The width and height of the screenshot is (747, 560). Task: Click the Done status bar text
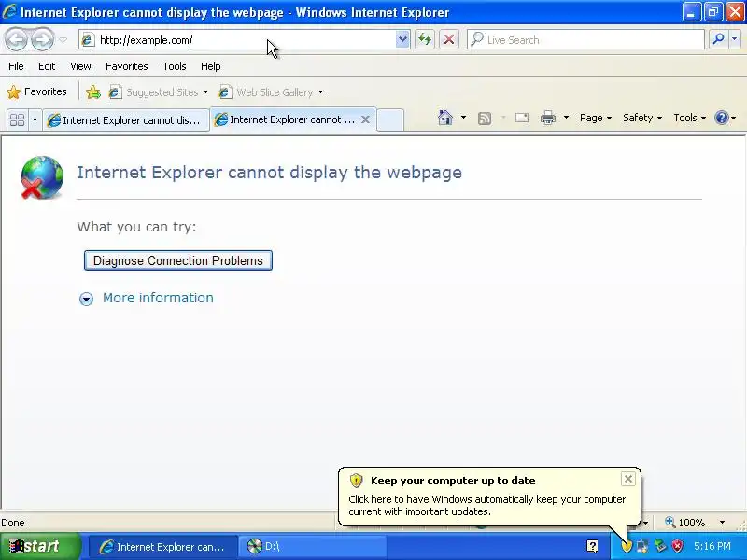pyautogui.click(x=13, y=523)
